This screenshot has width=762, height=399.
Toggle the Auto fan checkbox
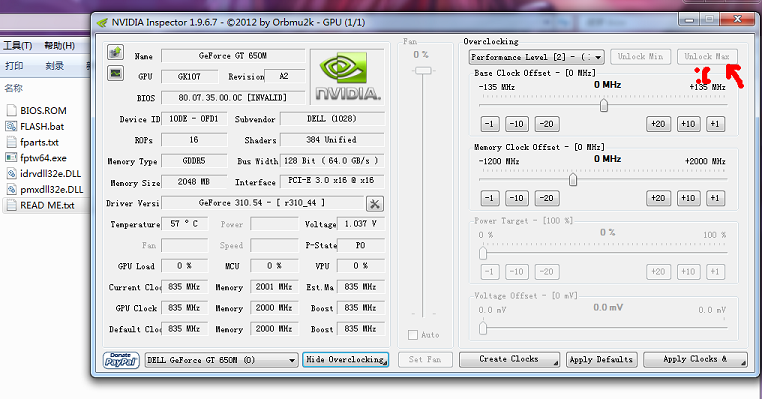tap(413, 335)
